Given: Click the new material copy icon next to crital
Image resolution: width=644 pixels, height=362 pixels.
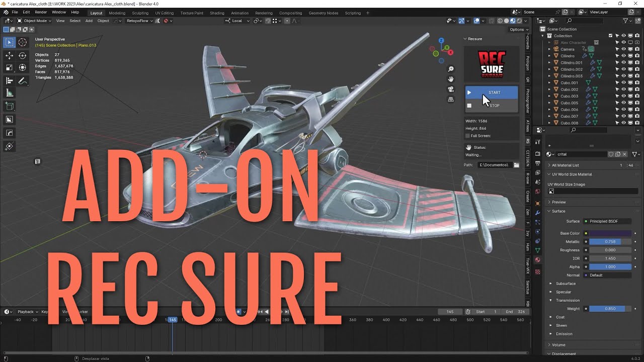Looking at the screenshot, I should tap(618, 154).
